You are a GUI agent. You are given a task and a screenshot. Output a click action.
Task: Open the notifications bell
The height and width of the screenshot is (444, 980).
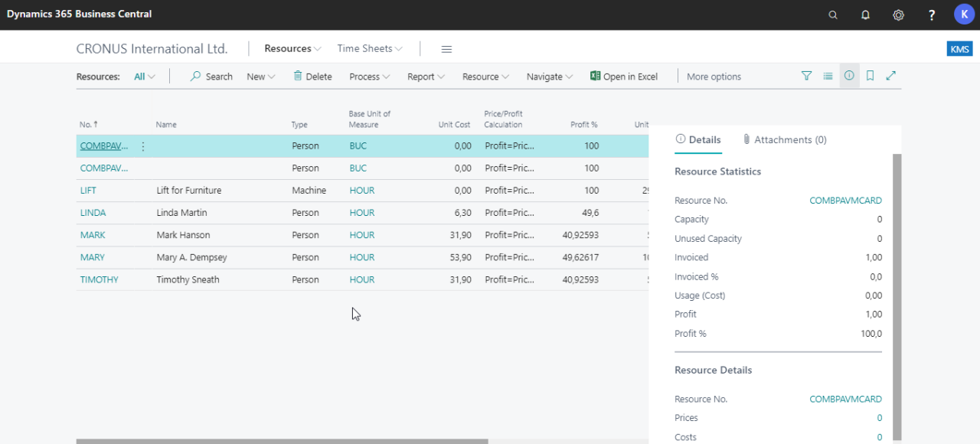pyautogui.click(x=865, y=15)
